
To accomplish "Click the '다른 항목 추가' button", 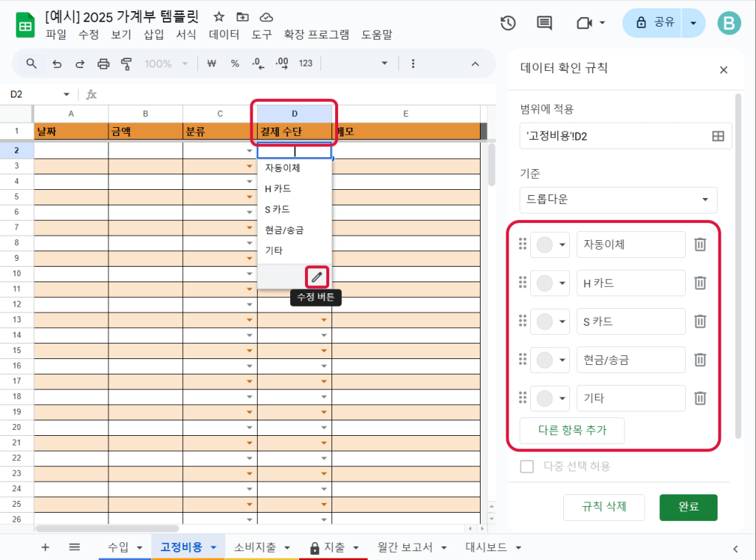I will pos(572,431).
